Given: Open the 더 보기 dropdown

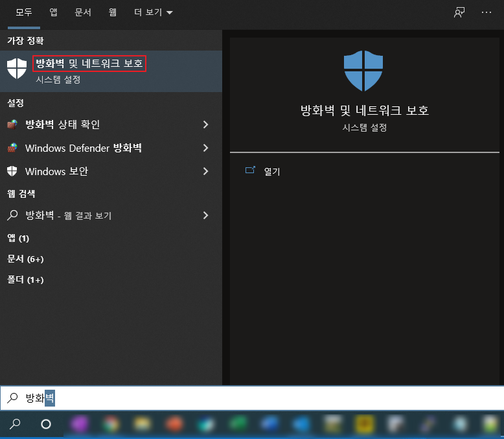Looking at the screenshot, I should tap(154, 12).
